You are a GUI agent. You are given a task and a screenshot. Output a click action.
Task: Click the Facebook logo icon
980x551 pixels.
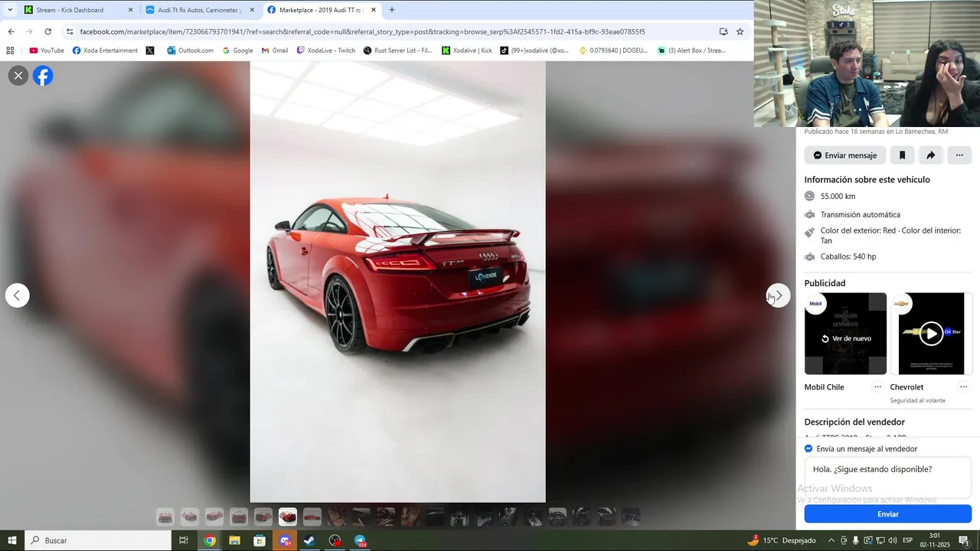point(43,76)
